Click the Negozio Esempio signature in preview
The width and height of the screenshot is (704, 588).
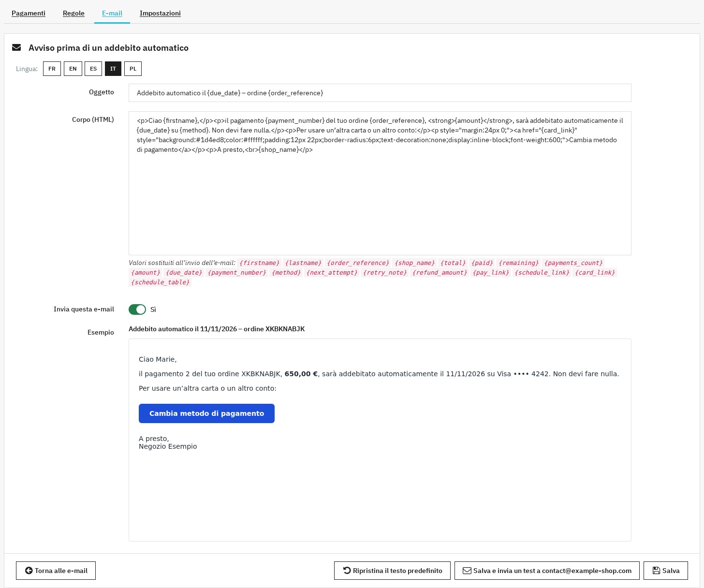coord(168,446)
